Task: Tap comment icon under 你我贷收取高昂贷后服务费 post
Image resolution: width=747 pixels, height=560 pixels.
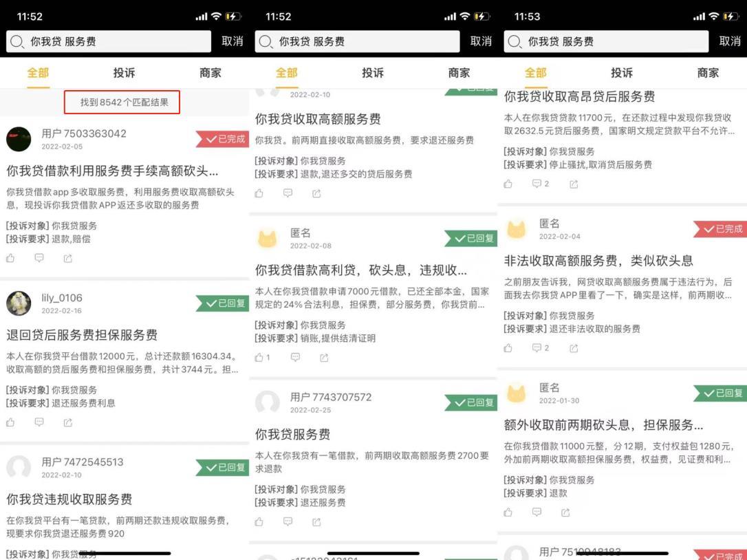Action: 541,184
